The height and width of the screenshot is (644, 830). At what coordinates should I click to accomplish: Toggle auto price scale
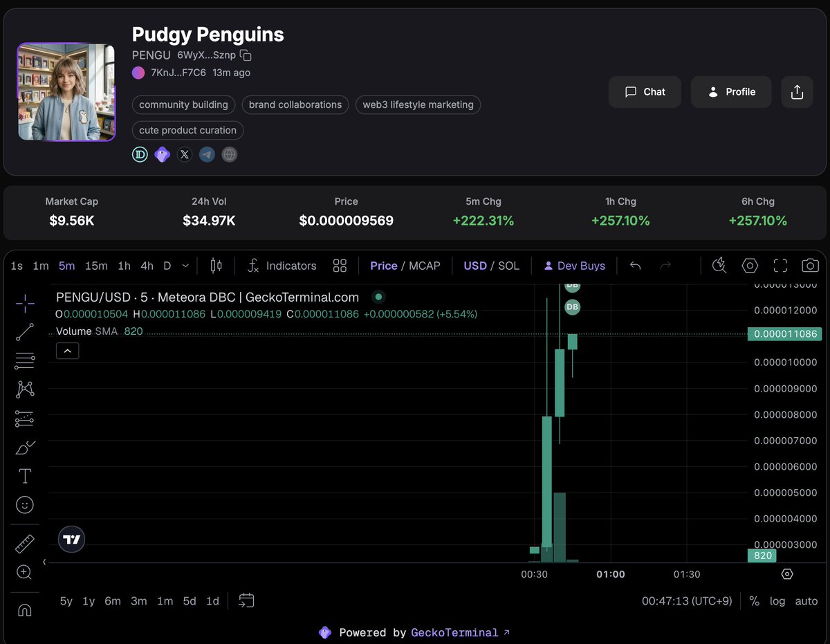coord(806,601)
